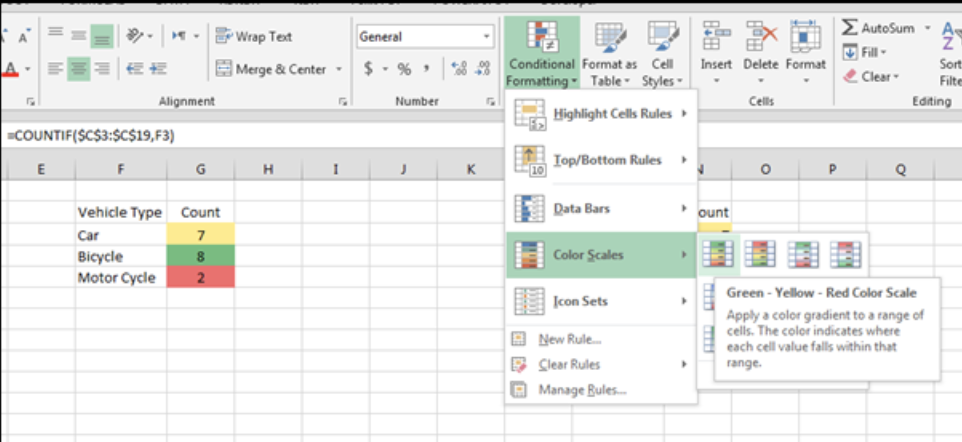
Task: Select column Q header
Action: click(900, 170)
